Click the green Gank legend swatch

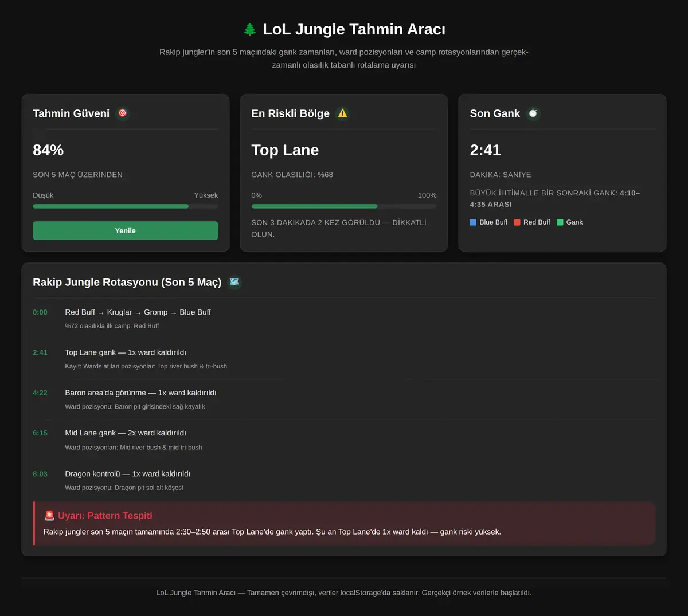coord(560,222)
